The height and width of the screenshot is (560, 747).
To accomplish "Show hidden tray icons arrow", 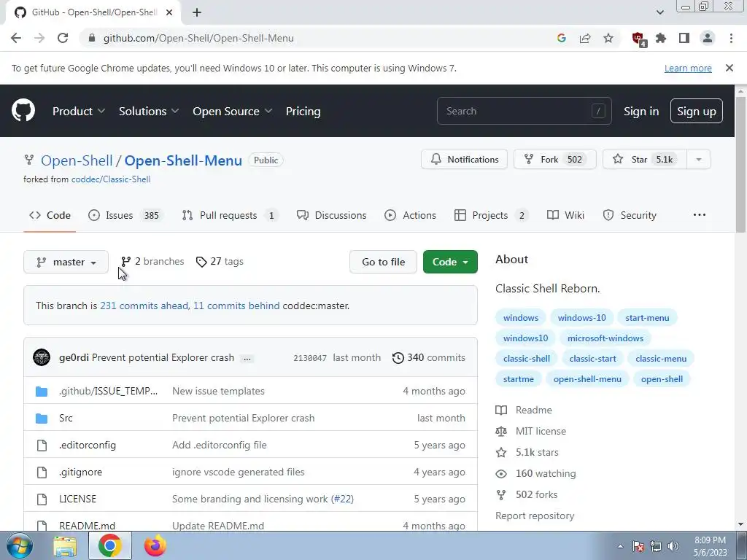I will 620,546.
